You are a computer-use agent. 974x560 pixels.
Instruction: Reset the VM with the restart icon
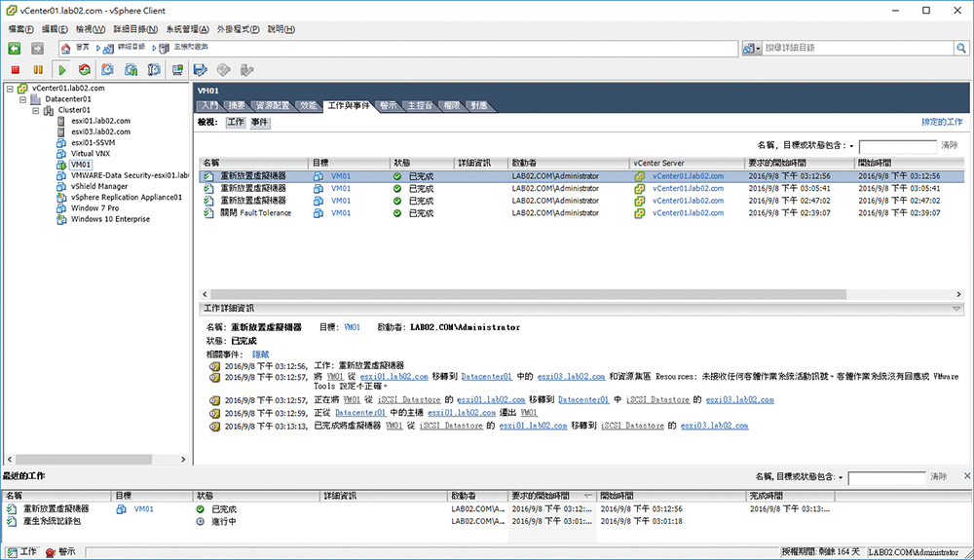click(x=85, y=70)
